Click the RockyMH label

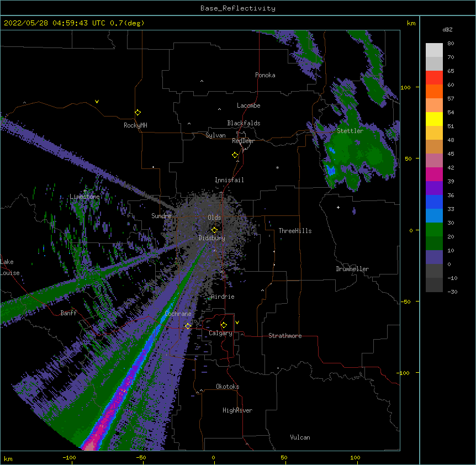point(135,125)
